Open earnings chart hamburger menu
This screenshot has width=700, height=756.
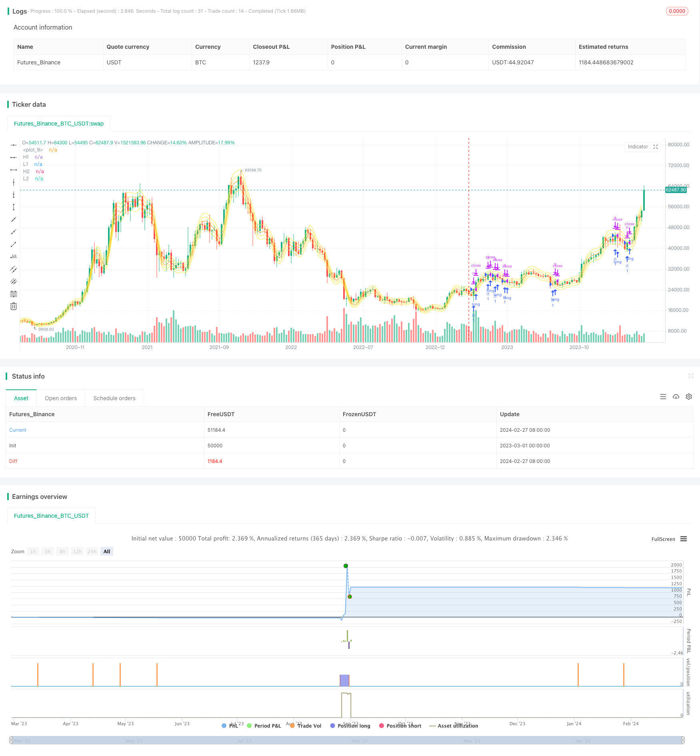(x=684, y=539)
